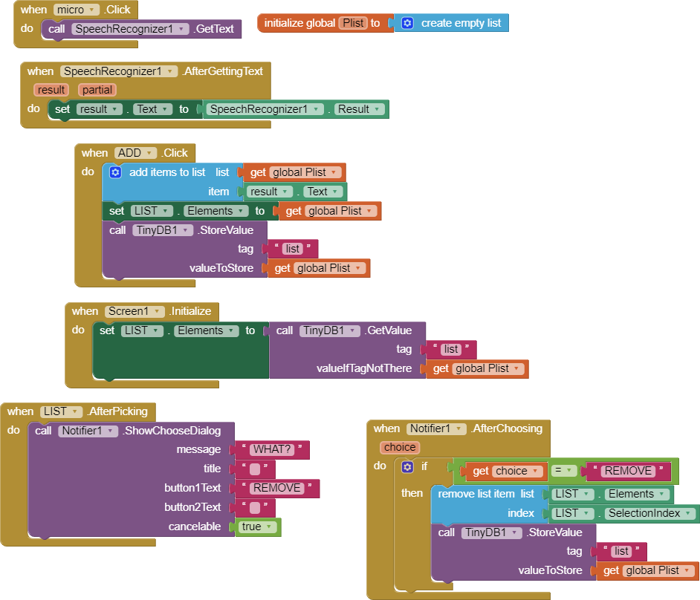Select the remove list item block
Viewport: 700px width, 600px height.
coord(476,494)
